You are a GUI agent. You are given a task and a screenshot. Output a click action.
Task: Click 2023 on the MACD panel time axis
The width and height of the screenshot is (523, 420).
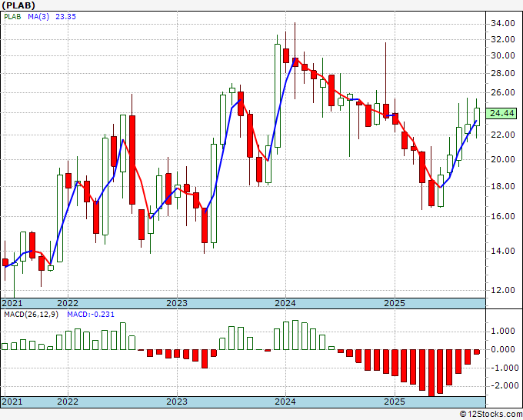pyautogui.click(x=177, y=402)
